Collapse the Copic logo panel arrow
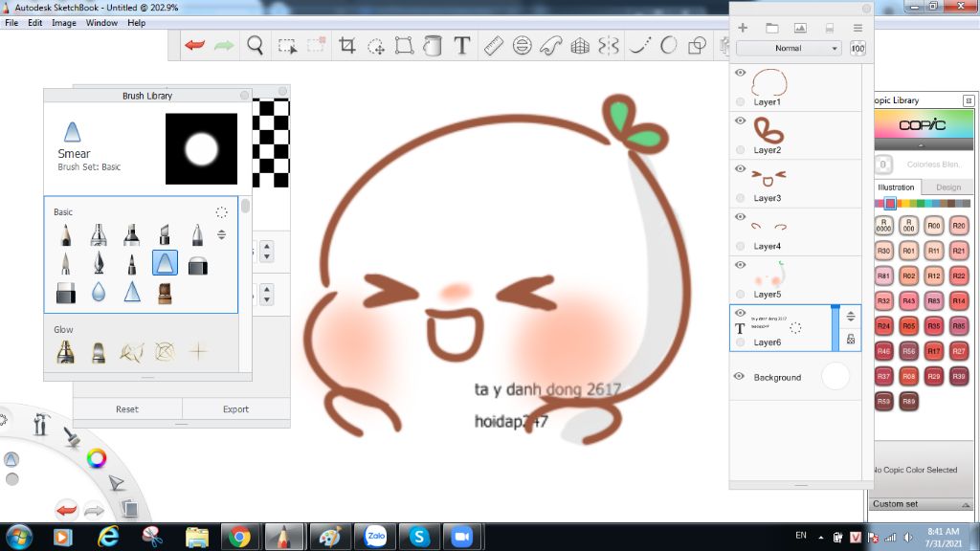The image size is (980, 551). pos(921,145)
